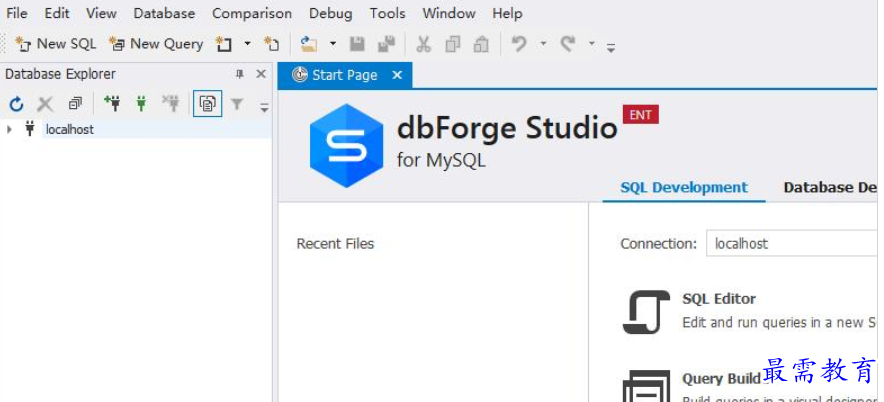Open the View menu
Screen dimensions: 884x402
(101, 14)
